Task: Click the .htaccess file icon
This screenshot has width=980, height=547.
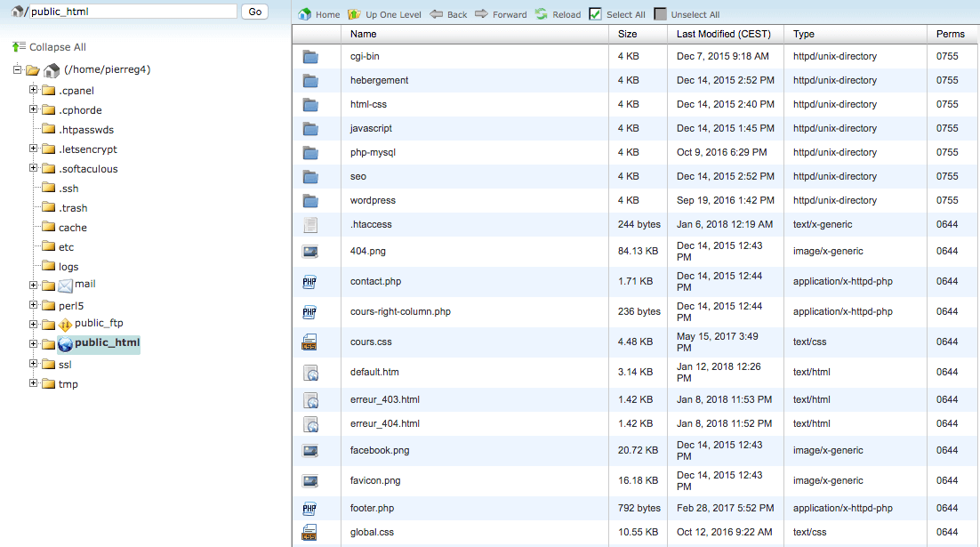Action: pos(310,224)
